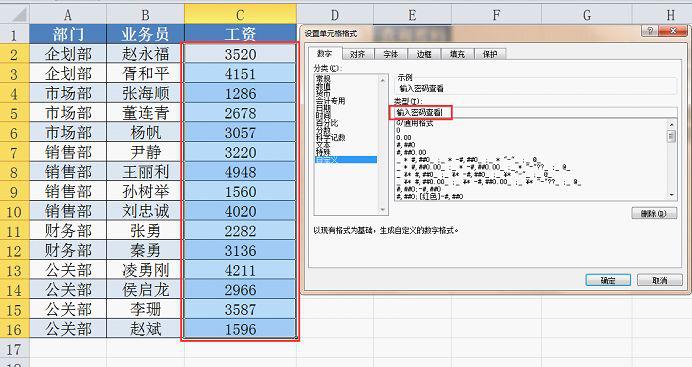
Task: Open the 数字 tab in the format dialog
Action: [325, 54]
